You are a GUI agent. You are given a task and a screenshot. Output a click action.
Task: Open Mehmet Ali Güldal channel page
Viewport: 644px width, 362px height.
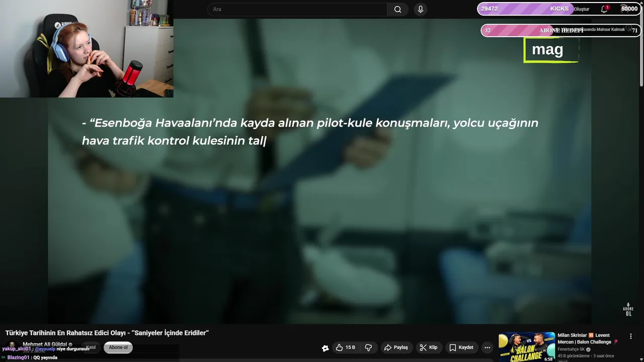pos(44,344)
